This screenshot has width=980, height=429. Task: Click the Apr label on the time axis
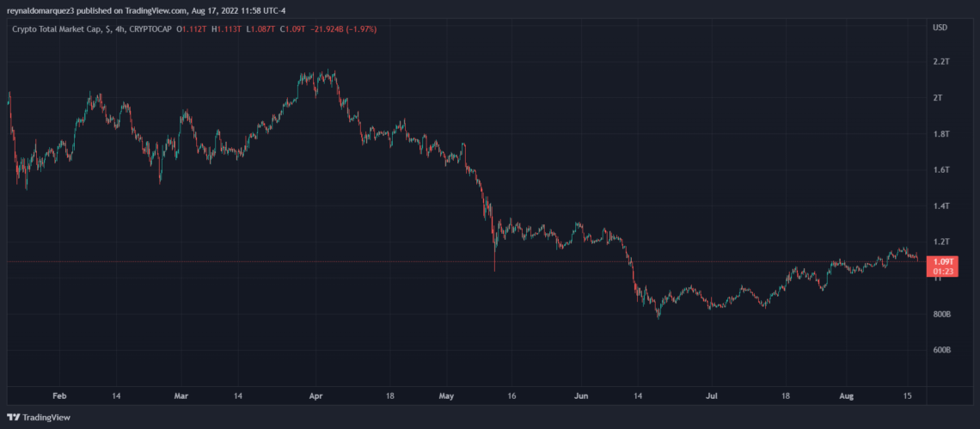pos(316,395)
